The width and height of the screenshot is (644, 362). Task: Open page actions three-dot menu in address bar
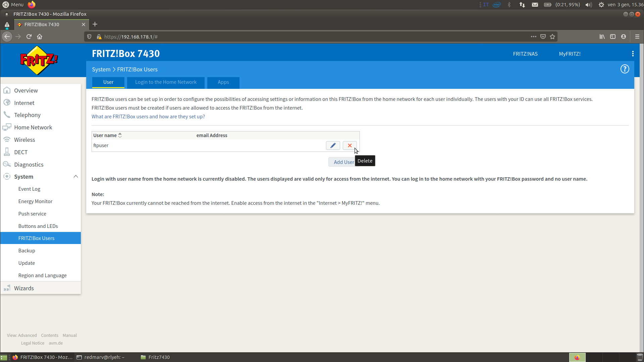533,37
